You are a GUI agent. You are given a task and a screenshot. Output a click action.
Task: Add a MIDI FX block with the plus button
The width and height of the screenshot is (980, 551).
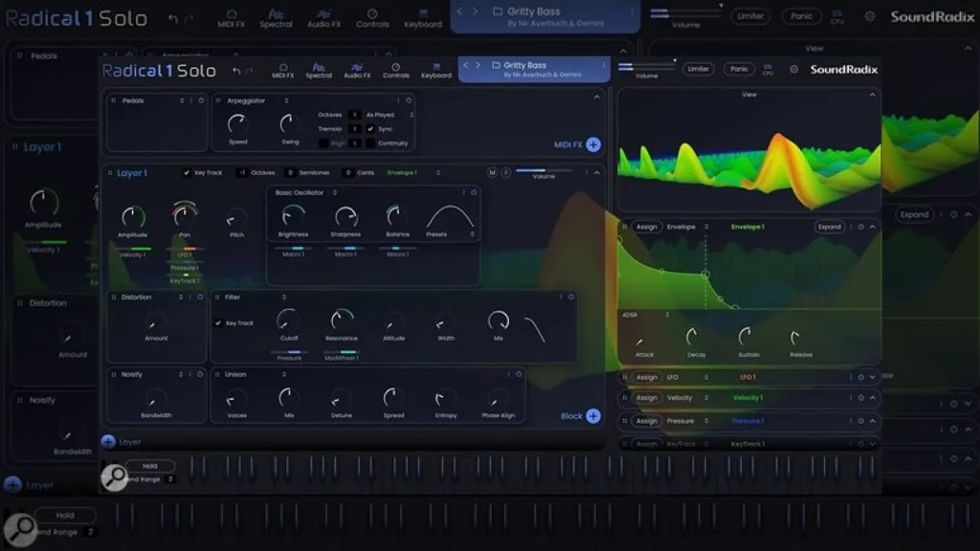pyautogui.click(x=593, y=144)
